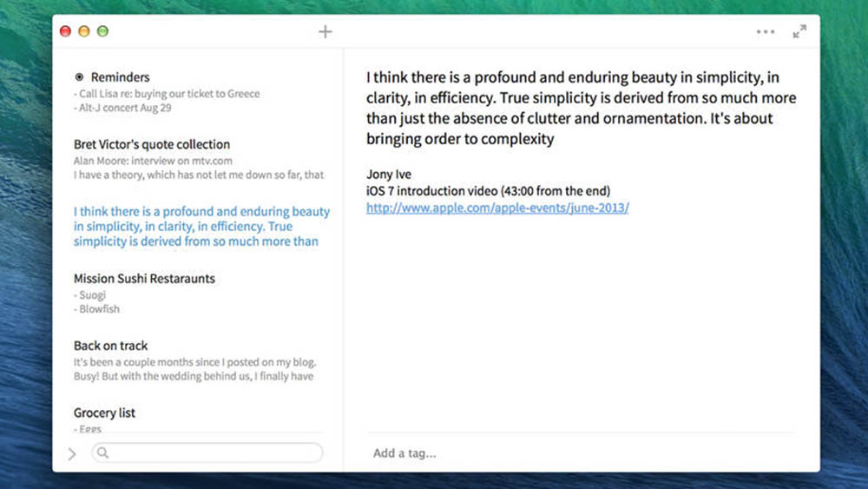Viewport: 868px width, 489px height.
Task: Select Bret Victor's quote collection note
Action: [152, 144]
